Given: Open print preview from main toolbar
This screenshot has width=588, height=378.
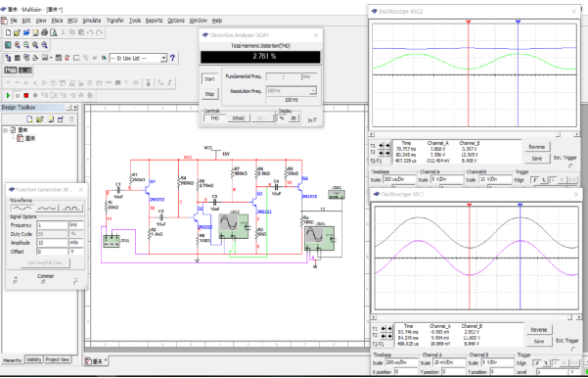Looking at the screenshot, I should (x=53, y=32).
